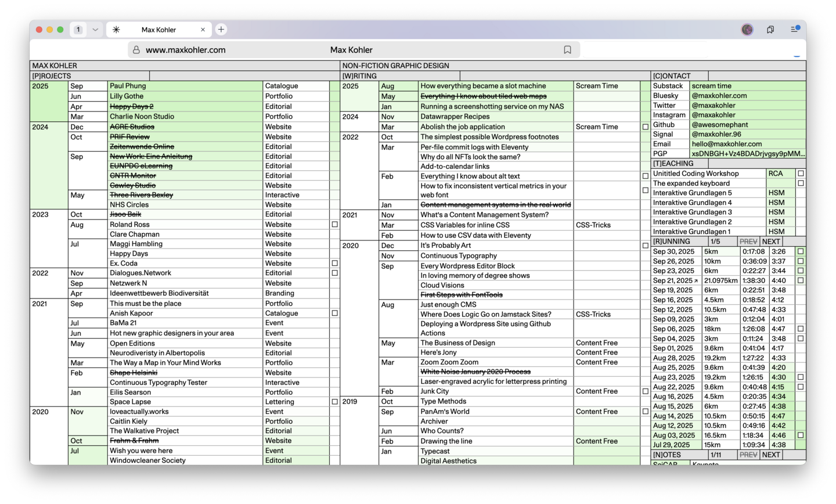Select the Max Kohler browser tab
Screen dimensions: 836x504
(158, 30)
